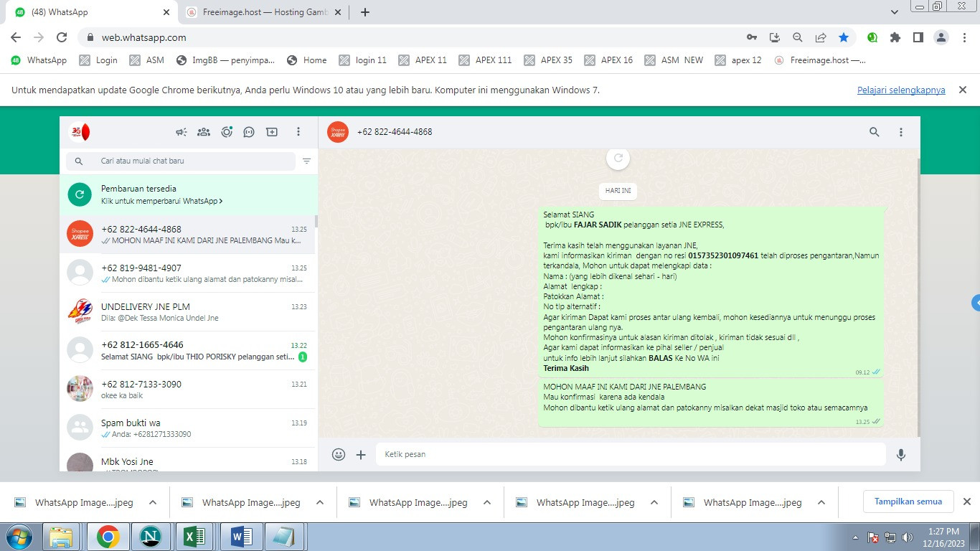Open the Chrome profile avatar
This screenshot has width=980, height=551.
pos(941,37)
